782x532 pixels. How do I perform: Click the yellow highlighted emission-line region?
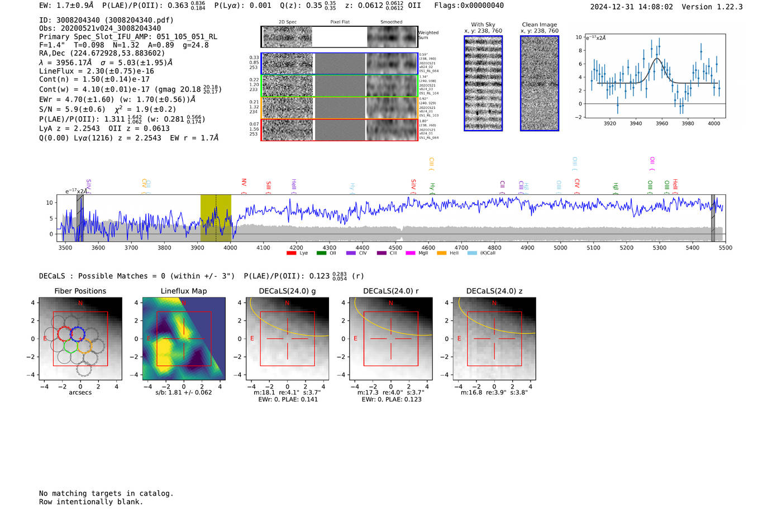216,218
